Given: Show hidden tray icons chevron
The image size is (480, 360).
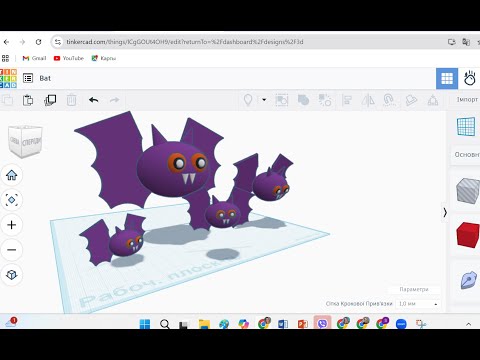Looking at the screenshot, I should tap(468, 324).
